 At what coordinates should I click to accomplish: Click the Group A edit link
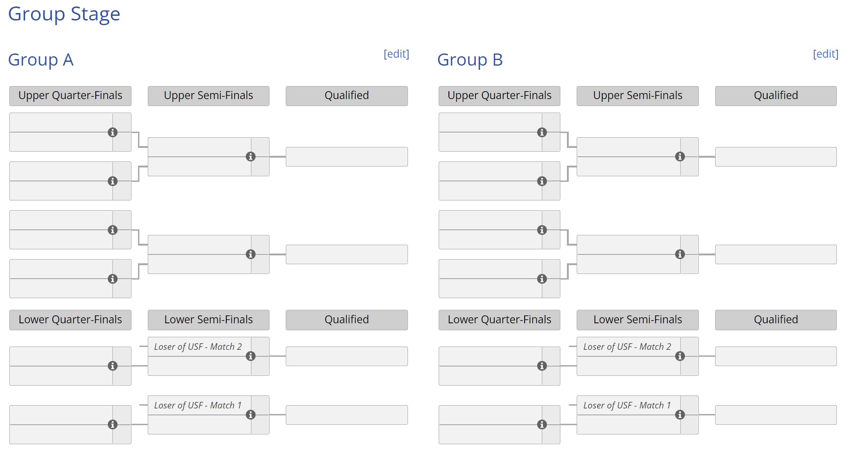click(396, 54)
